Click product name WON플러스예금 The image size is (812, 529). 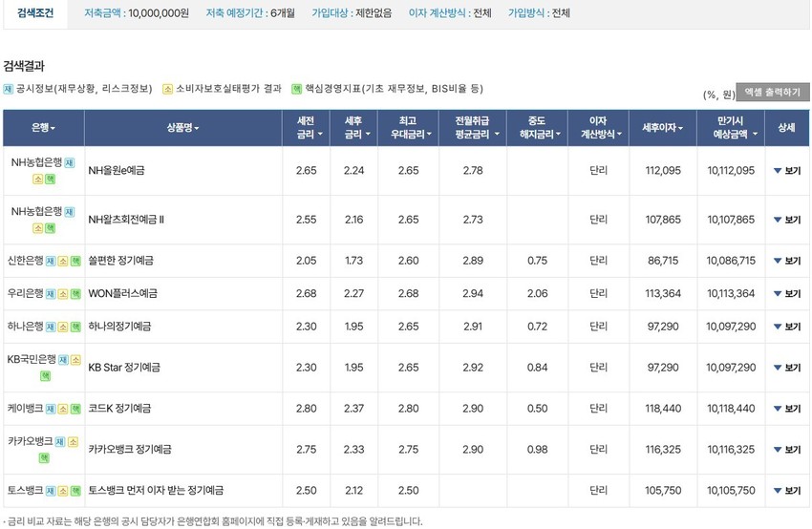(122, 293)
